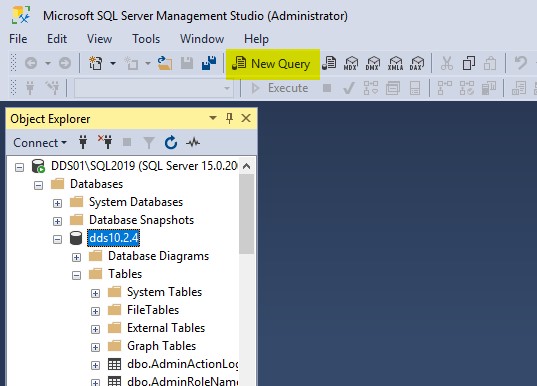Close the Object Explorer panel

point(246,119)
